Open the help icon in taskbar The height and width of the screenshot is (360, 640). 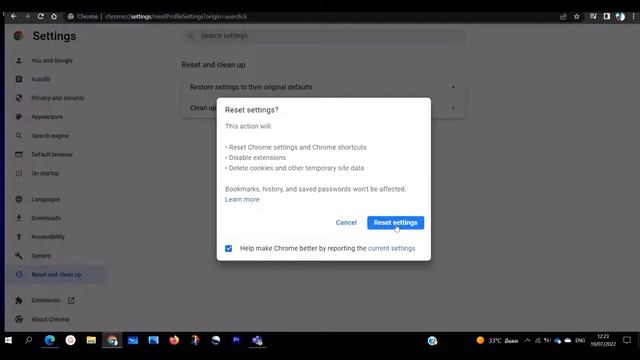coord(432,340)
